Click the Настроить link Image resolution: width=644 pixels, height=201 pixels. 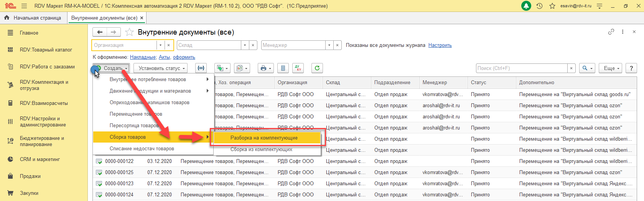point(440,45)
